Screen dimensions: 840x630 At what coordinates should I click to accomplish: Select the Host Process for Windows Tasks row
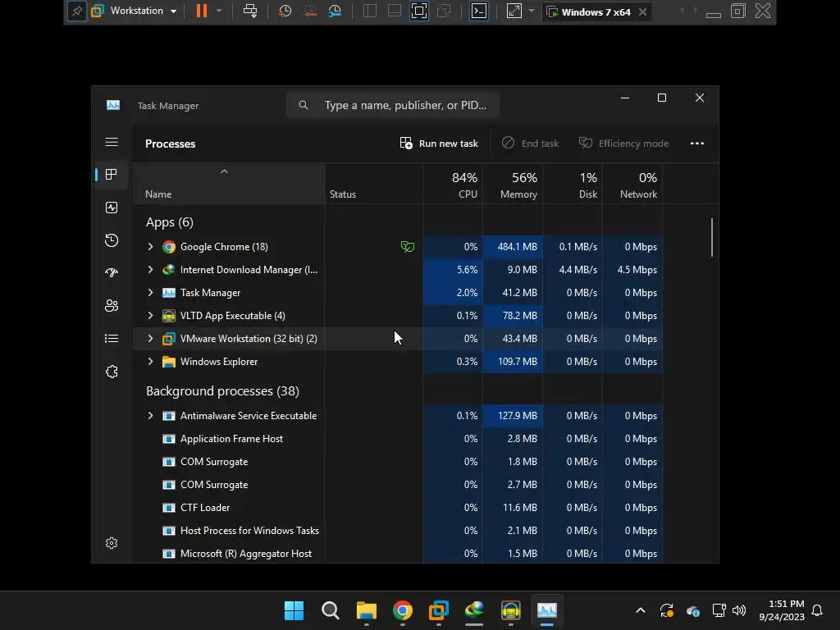(398, 531)
